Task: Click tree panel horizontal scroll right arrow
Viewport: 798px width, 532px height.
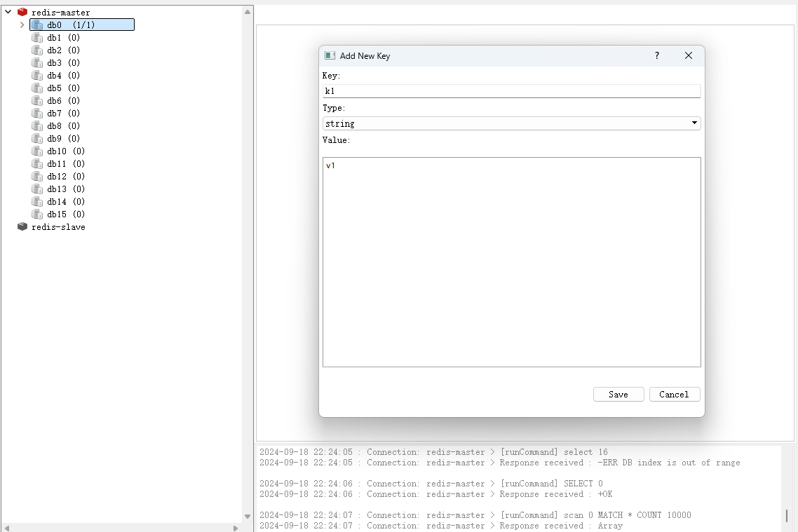Action: tap(235, 528)
